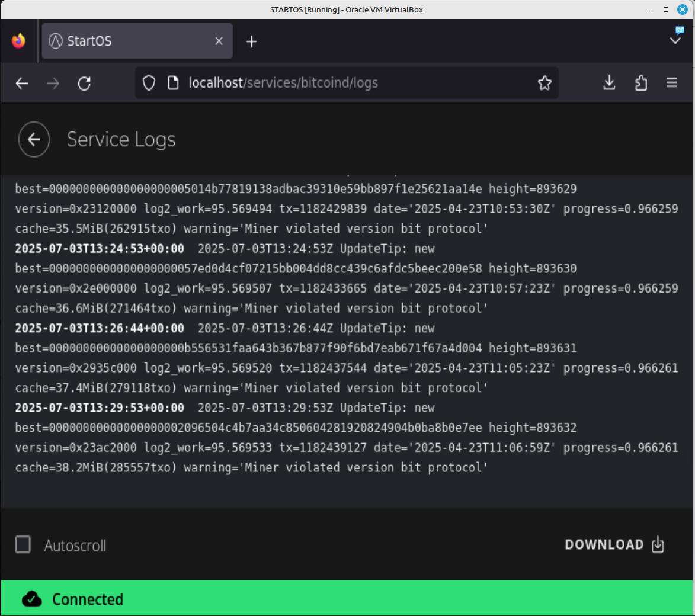695x616 pixels.
Task: Click tx=1182439127 in the log
Action: (323, 448)
